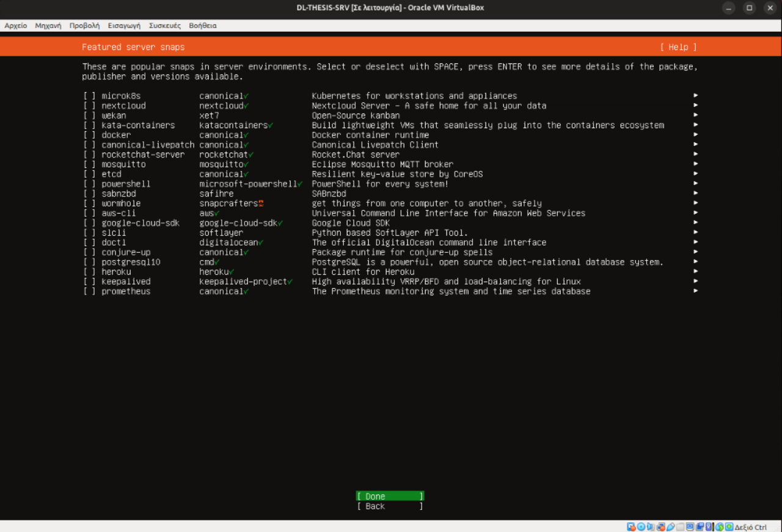
Task: Open the Συσκευές menu
Action: 165,26
